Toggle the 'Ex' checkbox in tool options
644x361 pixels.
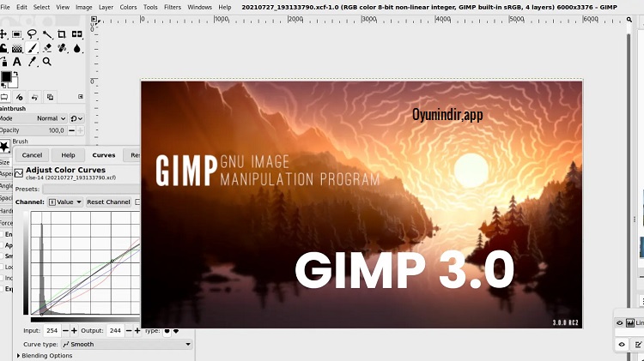pos(1,289)
